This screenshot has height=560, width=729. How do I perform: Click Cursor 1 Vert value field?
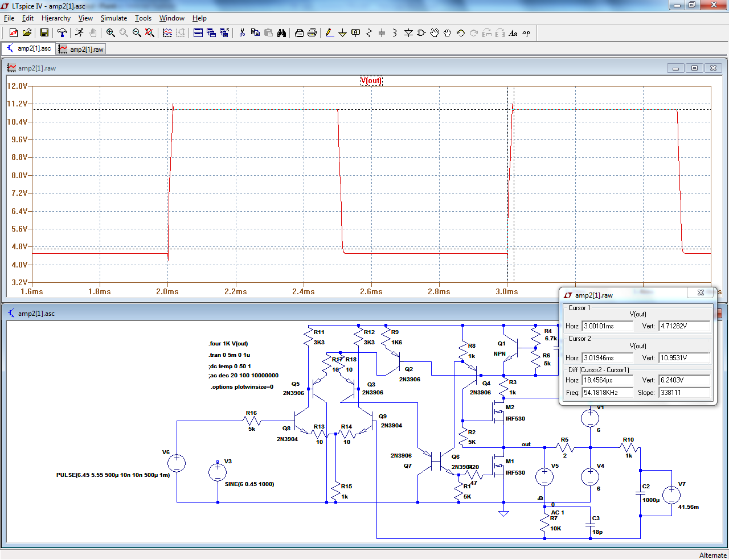pos(684,326)
